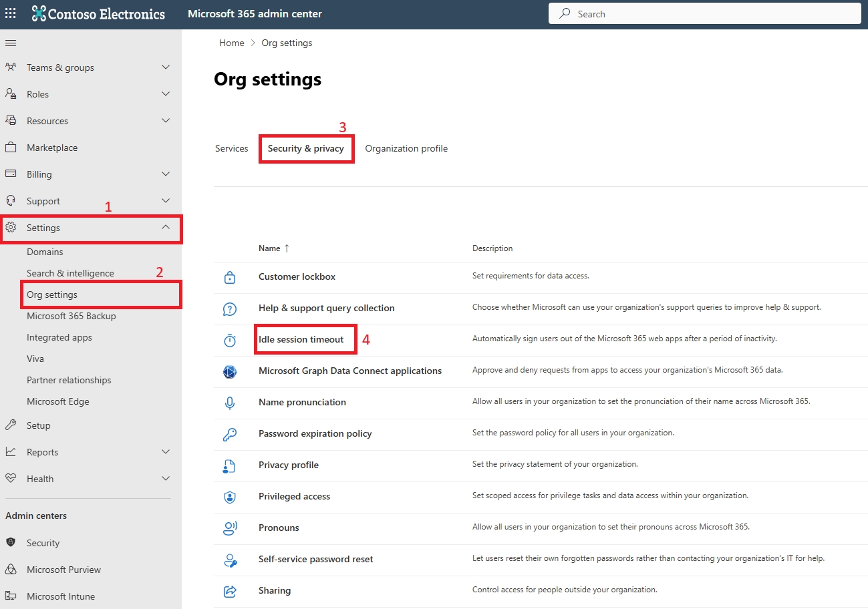Open Microsoft 365 Backup
This screenshot has width=868, height=609.
click(x=71, y=316)
